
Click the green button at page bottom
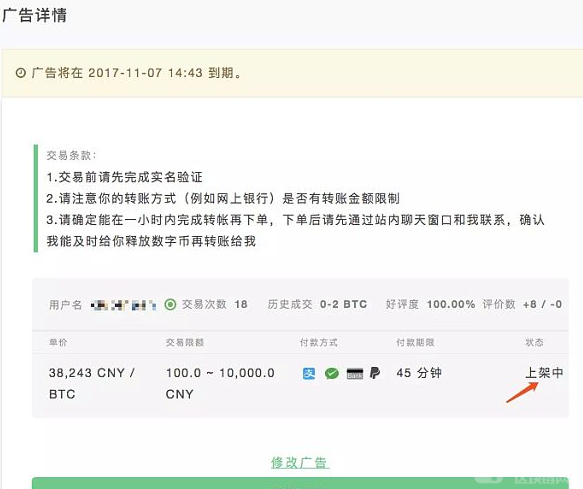click(300, 483)
